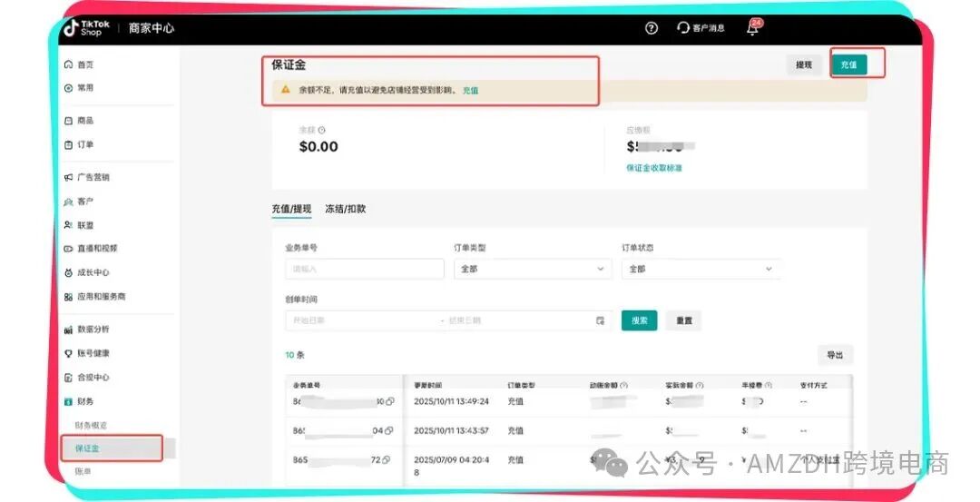Click calendar icon in date range field
The image size is (980, 502).
click(600, 320)
